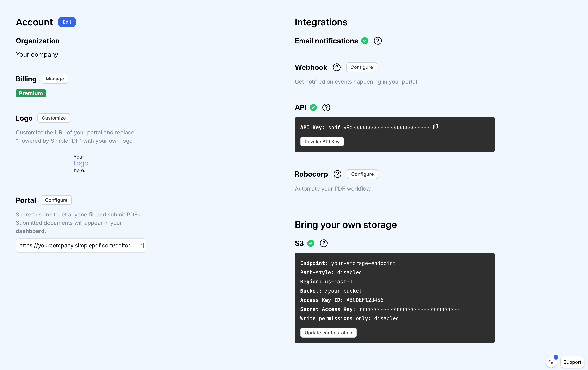Open Billing Manage button
588x370 pixels.
(55, 79)
